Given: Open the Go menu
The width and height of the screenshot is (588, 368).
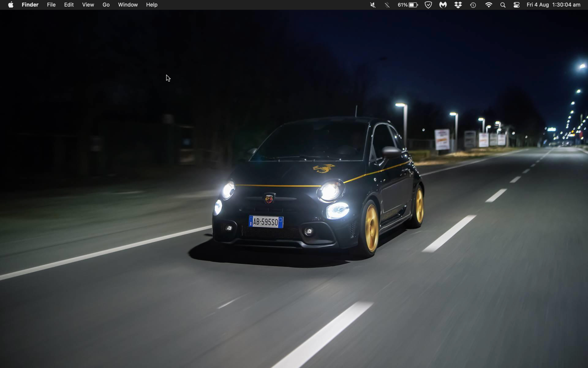Looking at the screenshot, I should [106, 5].
